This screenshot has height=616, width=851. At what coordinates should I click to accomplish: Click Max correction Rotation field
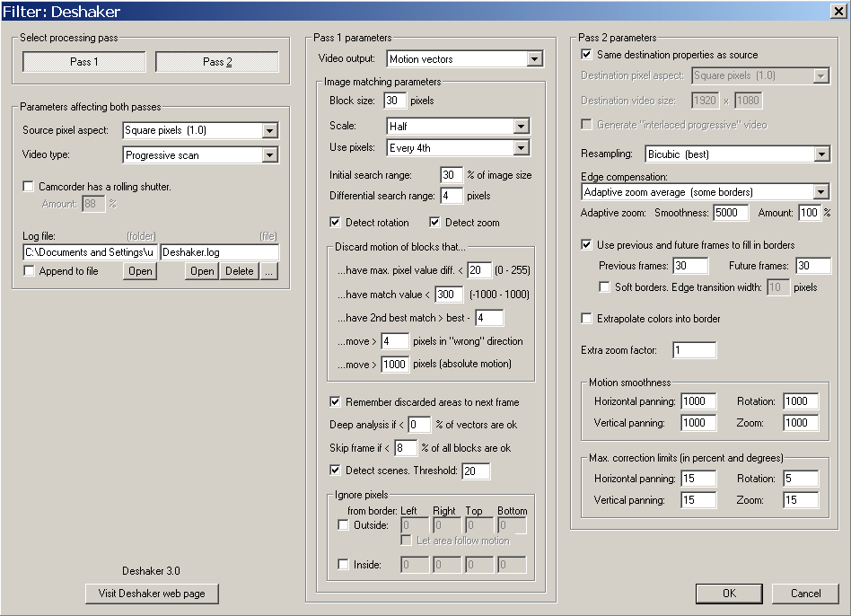click(801, 478)
